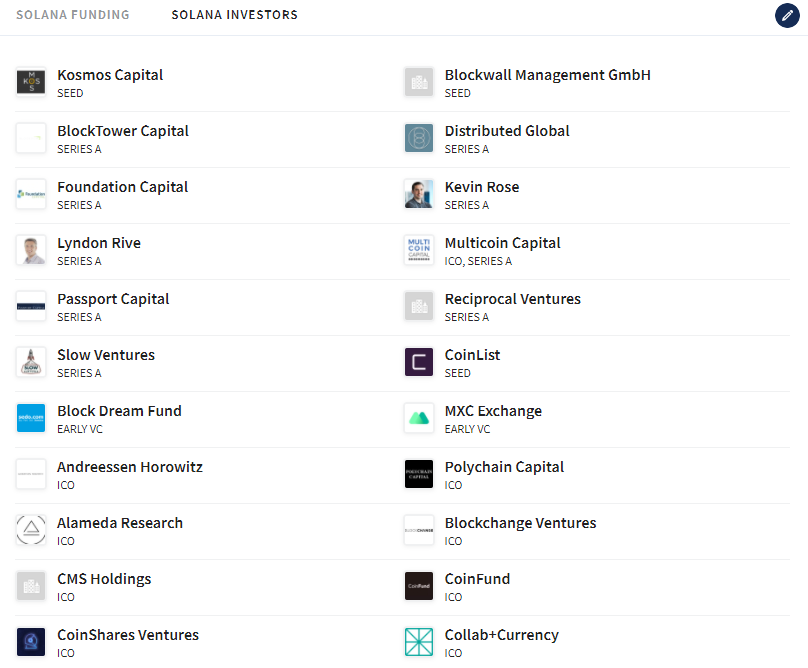Click the Distributed Global logo icon
Screen dimensions: 808x668
click(x=419, y=138)
